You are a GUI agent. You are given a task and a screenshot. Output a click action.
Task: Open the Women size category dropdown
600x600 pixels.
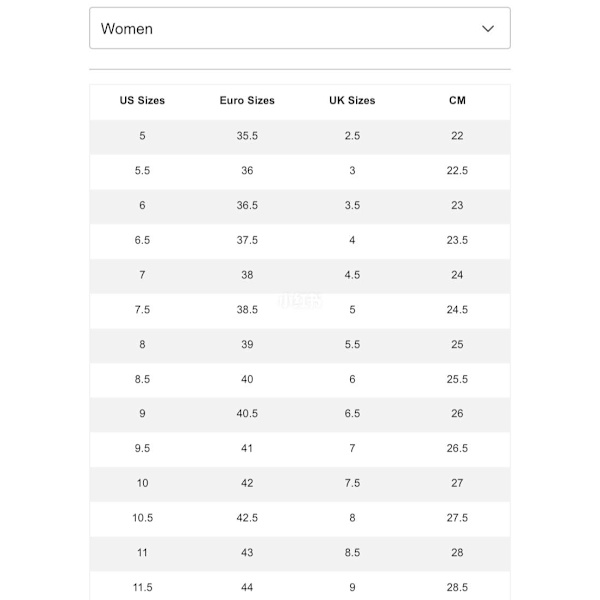tap(299, 28)
